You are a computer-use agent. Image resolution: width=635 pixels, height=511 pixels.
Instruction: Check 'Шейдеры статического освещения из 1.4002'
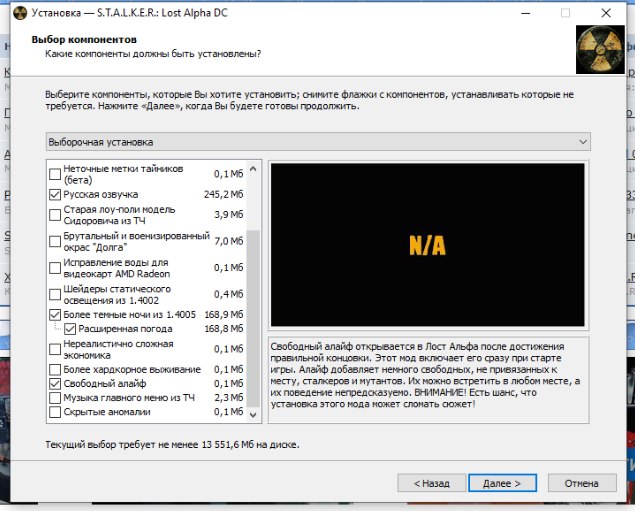55,294
